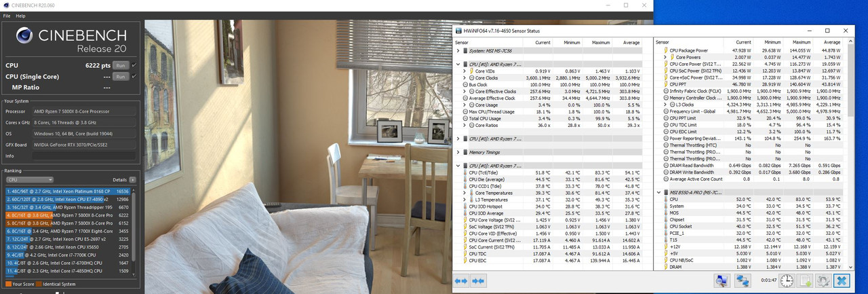Click the clock icon beside Bus Clock
Image resolution: width=868 pixels, height=294 pixels.
[464, 84]
